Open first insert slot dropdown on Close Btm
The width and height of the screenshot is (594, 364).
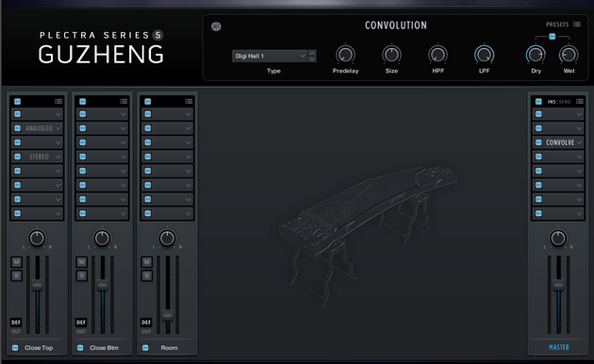124,114
